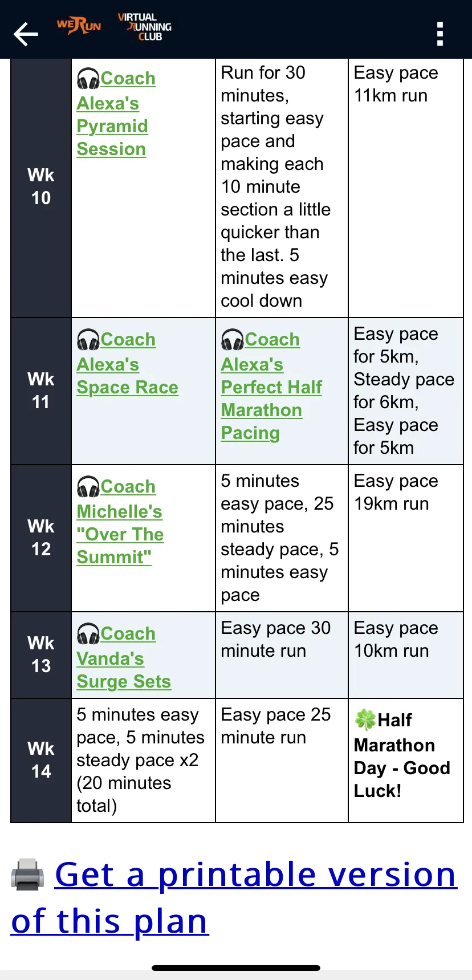Get a printable version of this plan

pos(234,897)
